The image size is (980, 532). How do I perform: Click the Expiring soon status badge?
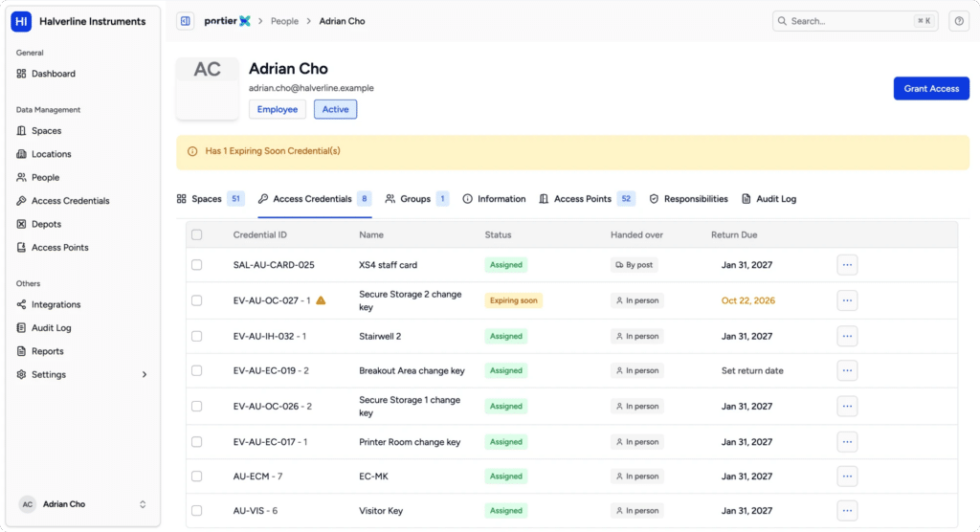coord(514,300)
